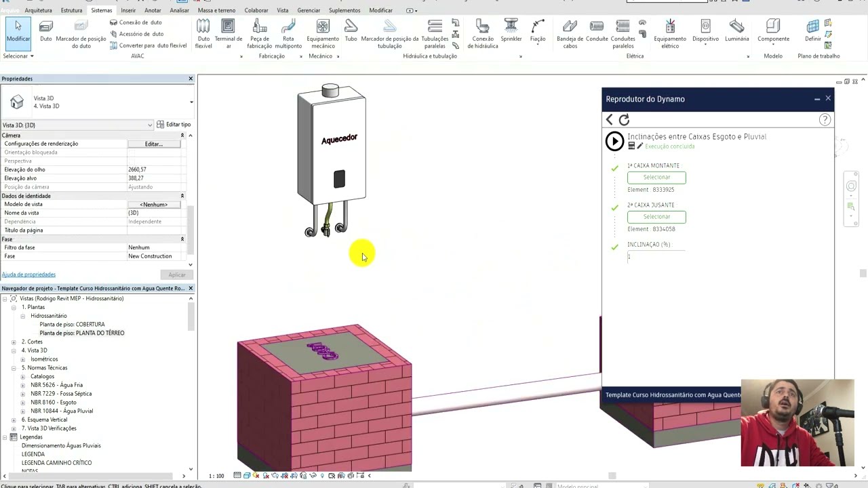Open the Suplementos tab
868x488 pixels.
(x=344, y=10)
